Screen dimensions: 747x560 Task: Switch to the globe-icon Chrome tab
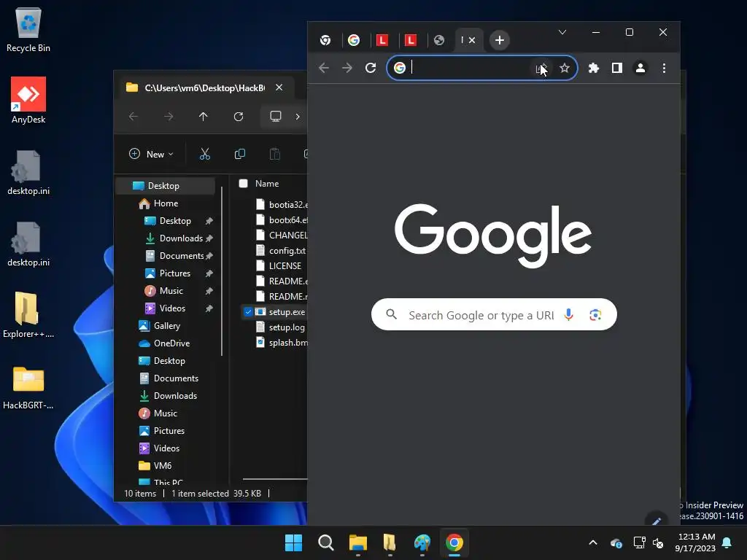(439, 40)
